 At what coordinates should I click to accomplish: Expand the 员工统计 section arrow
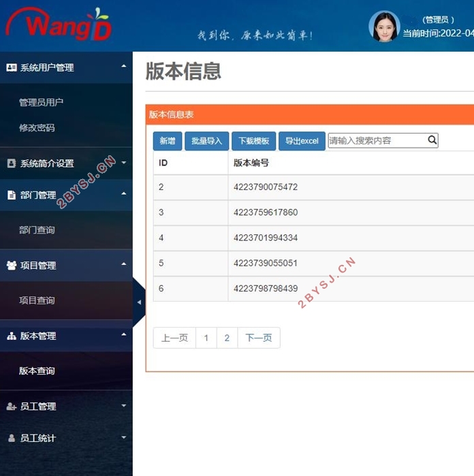pyautogui.click(x=123, y=437)
